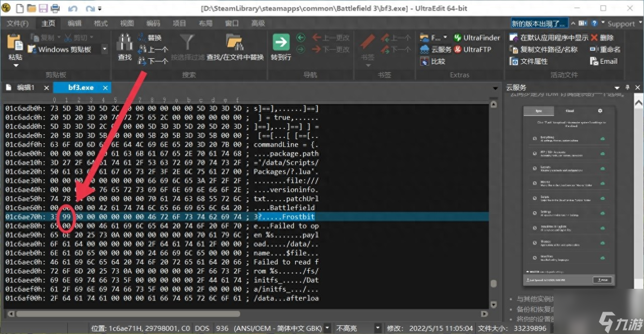Click the 粘贴 clipboard icon
644x334 pixels.
(x=15, y=42)
